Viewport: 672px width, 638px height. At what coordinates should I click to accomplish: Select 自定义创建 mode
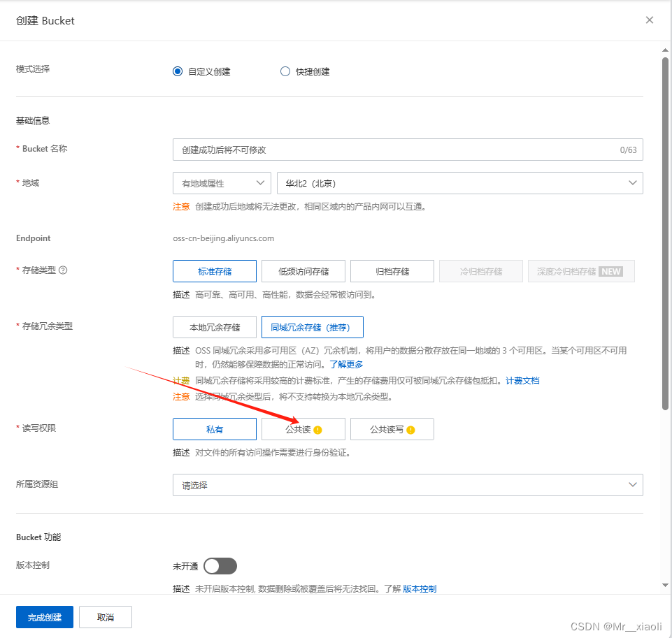178,71
